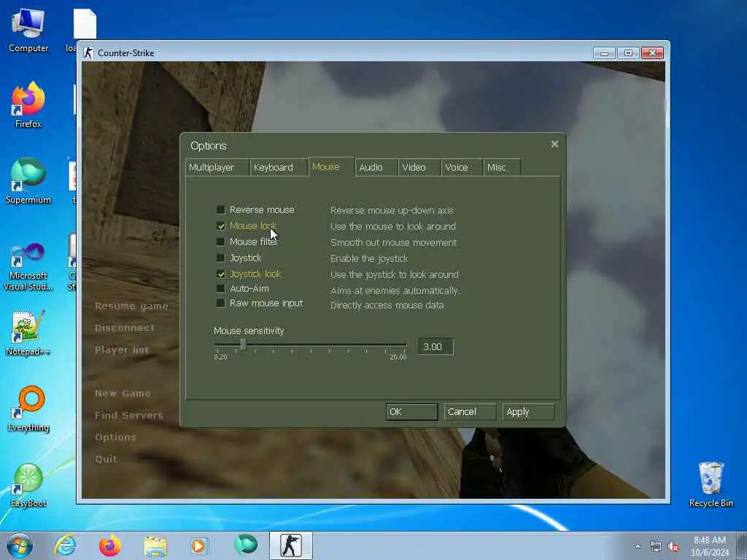747x560 pixels.
Task: Click Disconnect in the game menu
Action: coord(124,327)
